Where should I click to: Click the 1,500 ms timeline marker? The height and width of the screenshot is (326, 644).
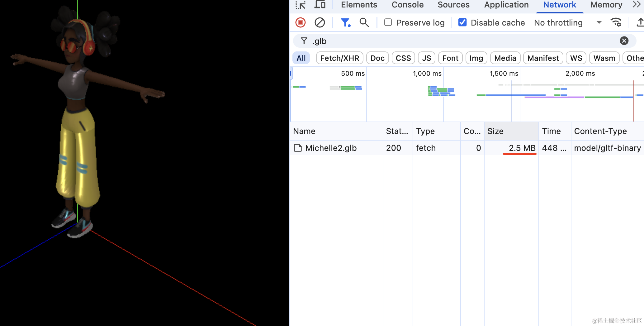[x=504, y=74]
